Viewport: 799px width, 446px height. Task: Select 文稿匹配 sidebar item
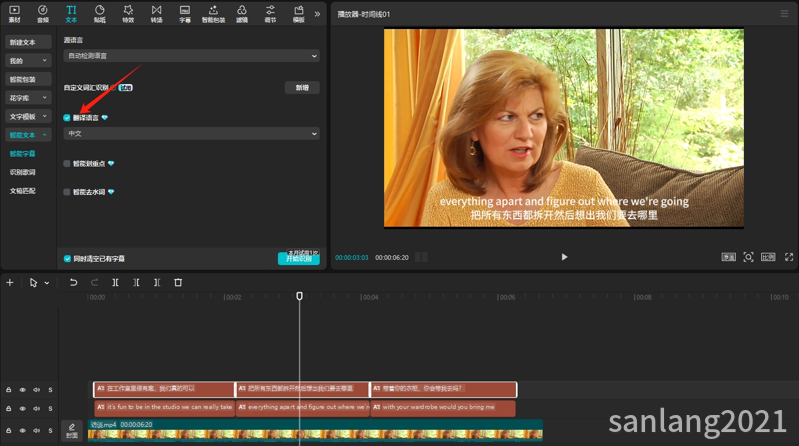pyautogui.click(x=22, y=191)
